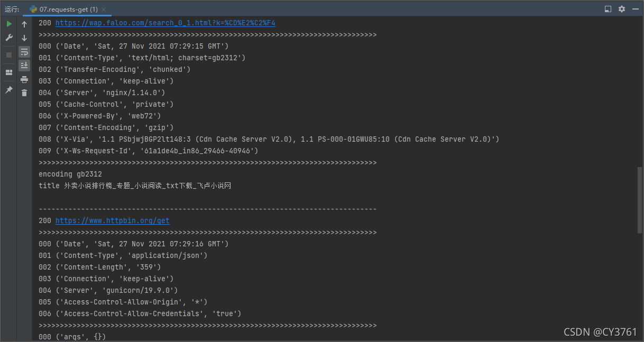Click the 'title' Chinese text line
The image size is (644, 342).
click(135, 186)
